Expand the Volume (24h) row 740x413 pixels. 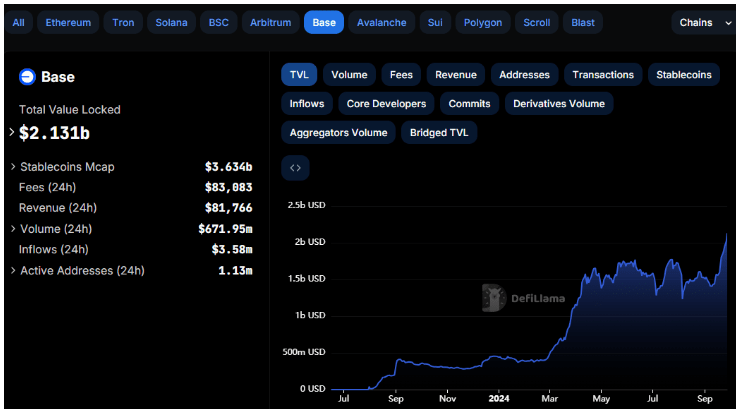[13, 229]
